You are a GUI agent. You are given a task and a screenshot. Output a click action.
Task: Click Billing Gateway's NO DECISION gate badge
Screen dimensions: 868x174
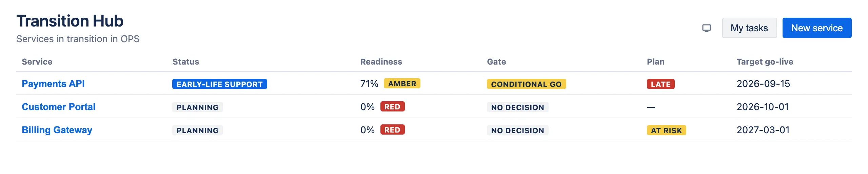click(517, 130)
